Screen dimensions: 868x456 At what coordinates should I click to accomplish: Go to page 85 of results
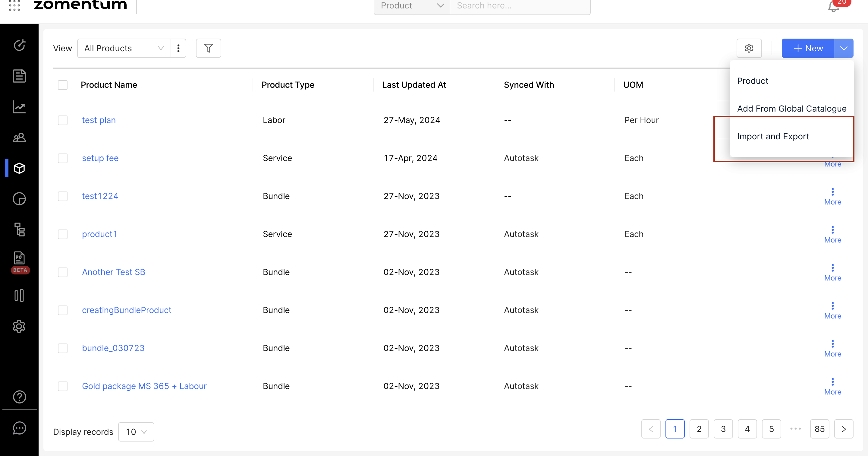tap(819, 429)
